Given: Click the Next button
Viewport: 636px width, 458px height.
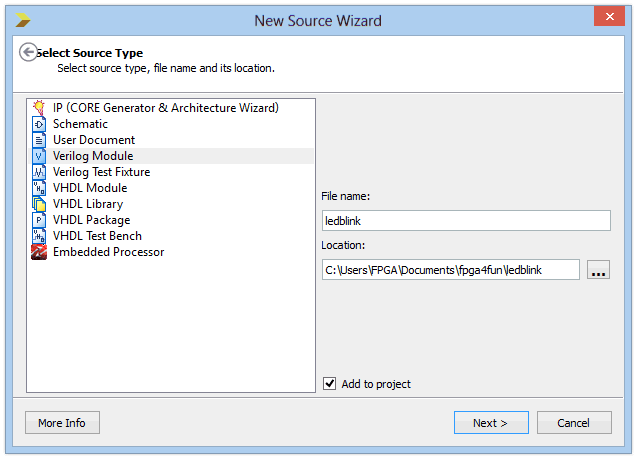Looking at the screenshot, I should (x=491, y=423).
